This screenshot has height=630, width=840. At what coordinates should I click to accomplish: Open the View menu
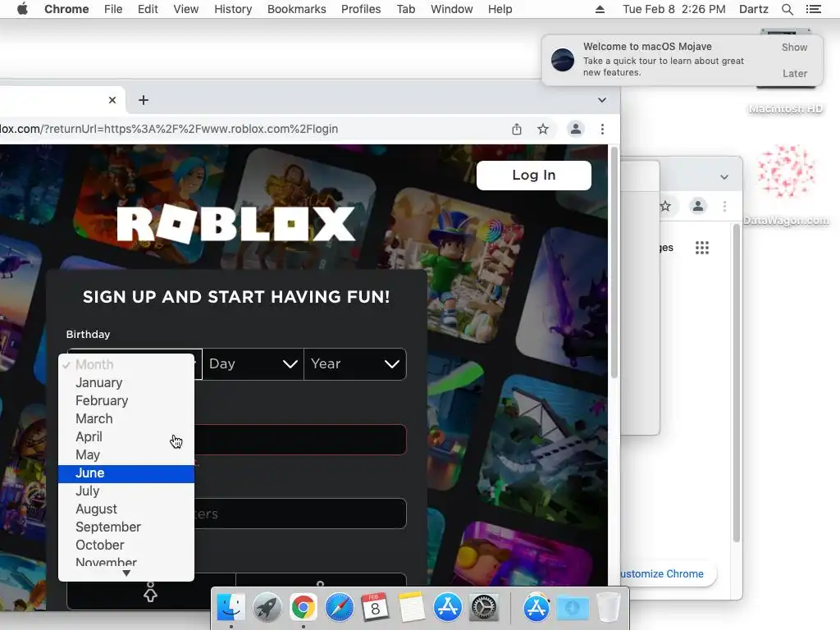[186, 9]
